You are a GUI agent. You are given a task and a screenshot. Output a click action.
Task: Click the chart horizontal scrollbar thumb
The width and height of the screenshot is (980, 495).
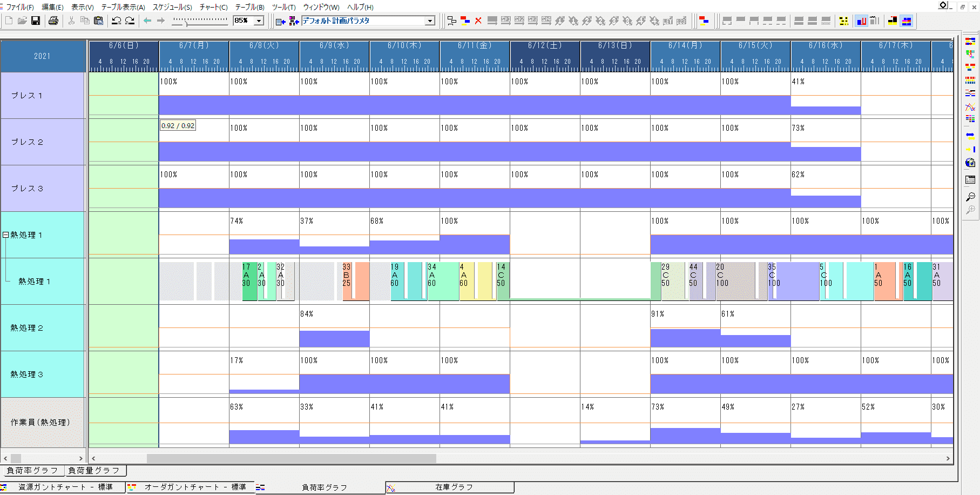(x=291, y=458)
